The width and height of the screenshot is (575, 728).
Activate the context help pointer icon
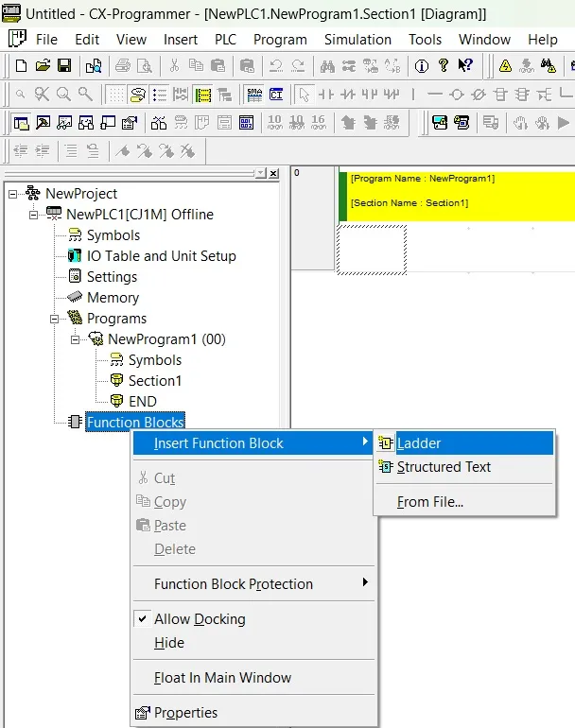pos(465,65)
